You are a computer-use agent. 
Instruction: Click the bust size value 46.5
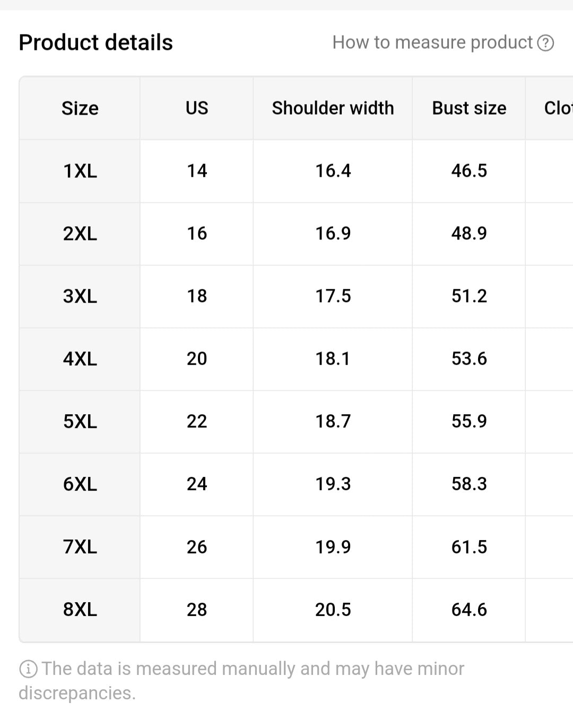point(469,171)
